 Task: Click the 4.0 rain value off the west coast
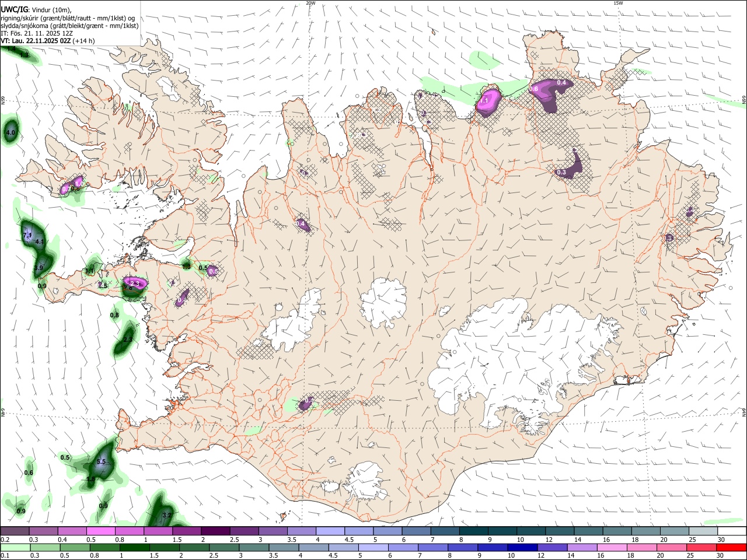tap(11, 133)
